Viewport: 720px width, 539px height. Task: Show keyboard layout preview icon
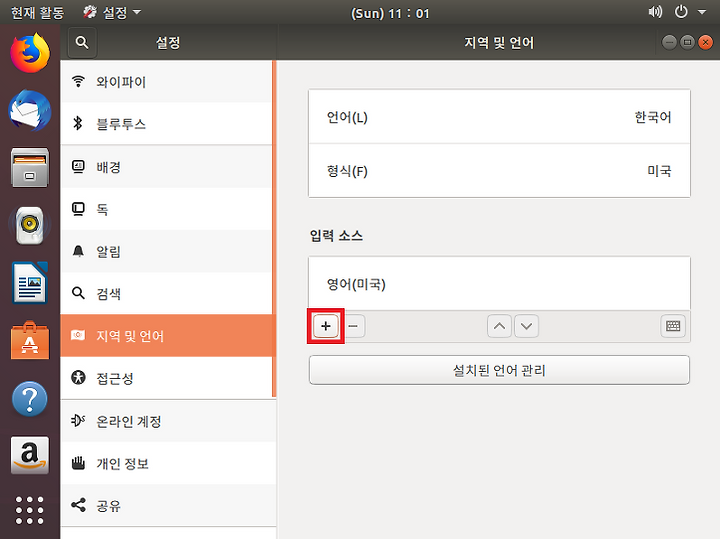673,326
